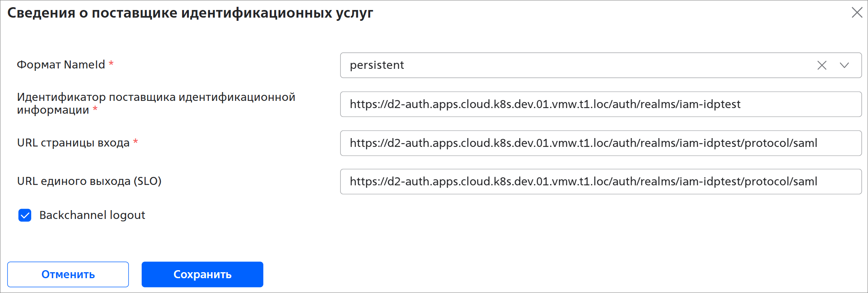Click the dialog title 'Сведения о поставщике идентификационных услуг'
The image size is (868, 293).
[190, 13]
